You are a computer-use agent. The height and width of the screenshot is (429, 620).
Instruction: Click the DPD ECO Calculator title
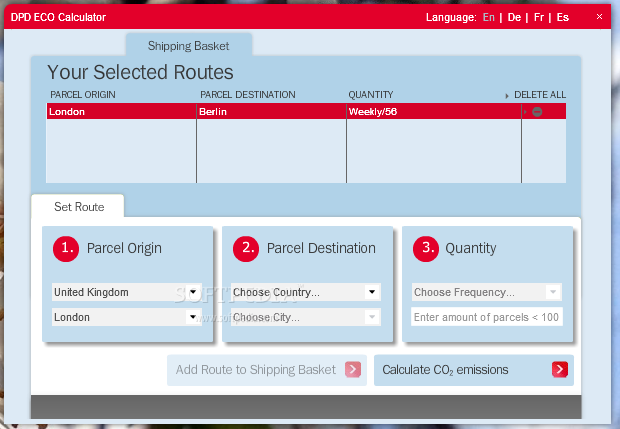point(58,17)
